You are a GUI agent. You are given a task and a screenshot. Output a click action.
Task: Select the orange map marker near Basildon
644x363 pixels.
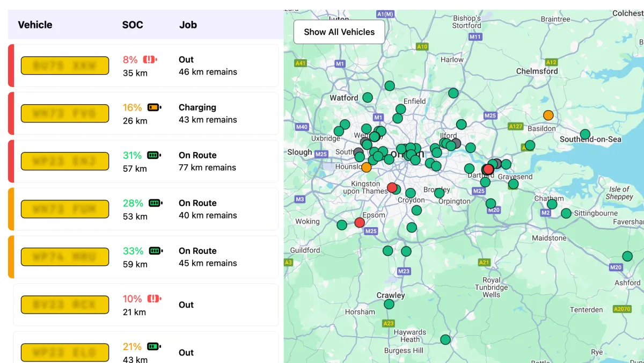pos(548,115)
